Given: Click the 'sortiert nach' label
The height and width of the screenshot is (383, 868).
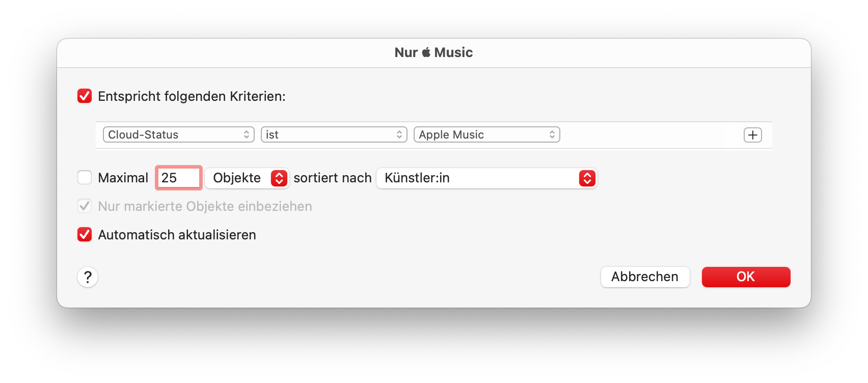Looking at the screenshot, I should [333, 178].
